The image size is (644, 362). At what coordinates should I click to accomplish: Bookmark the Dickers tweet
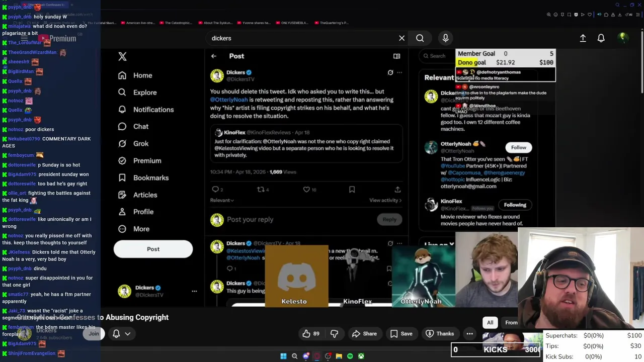tap(352, 190)
